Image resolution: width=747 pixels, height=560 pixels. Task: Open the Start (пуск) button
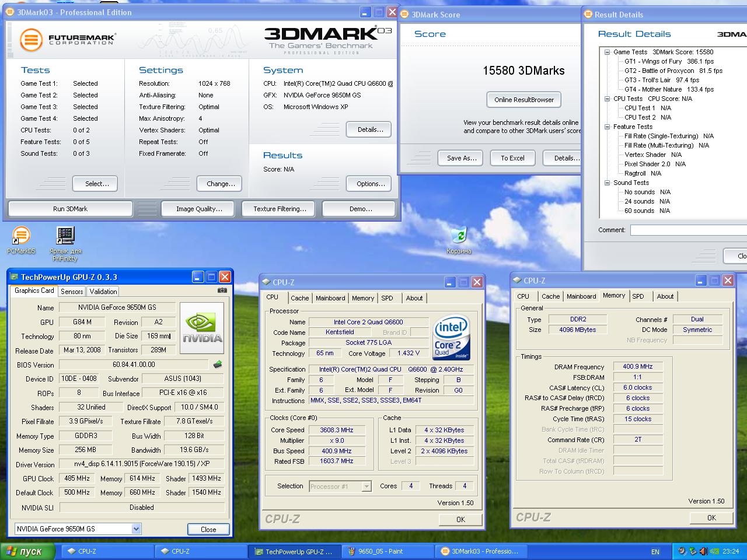click(27, 551)
